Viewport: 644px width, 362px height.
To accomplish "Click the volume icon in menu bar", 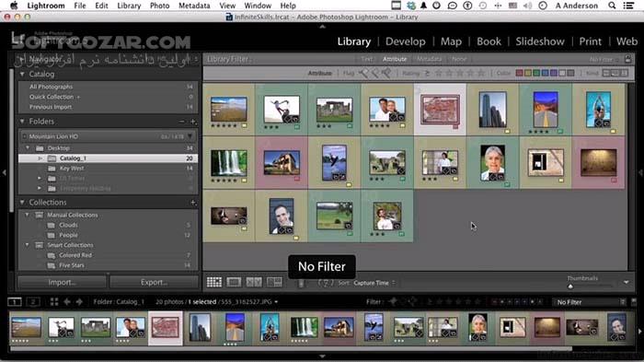I will pos(528,6).
